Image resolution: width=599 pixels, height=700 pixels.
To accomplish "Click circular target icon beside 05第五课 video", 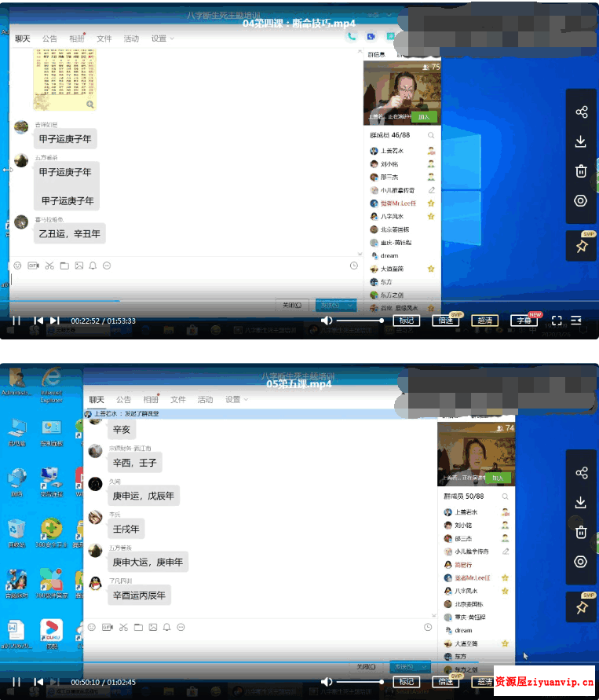I will point(580,562).
